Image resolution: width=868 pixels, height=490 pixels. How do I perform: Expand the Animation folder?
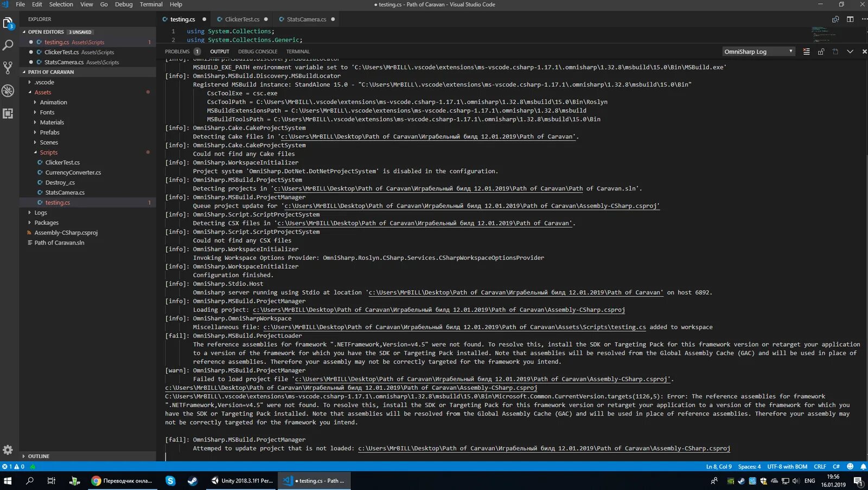click(87, 102)
